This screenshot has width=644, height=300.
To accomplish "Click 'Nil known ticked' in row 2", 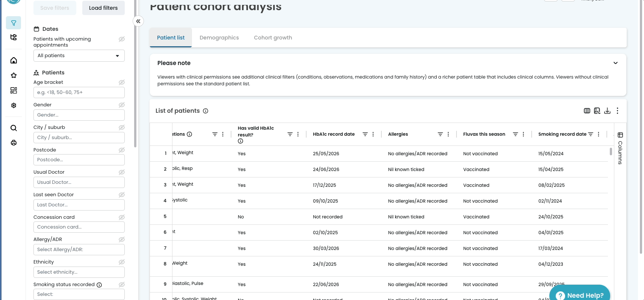I will click(406, 170).
